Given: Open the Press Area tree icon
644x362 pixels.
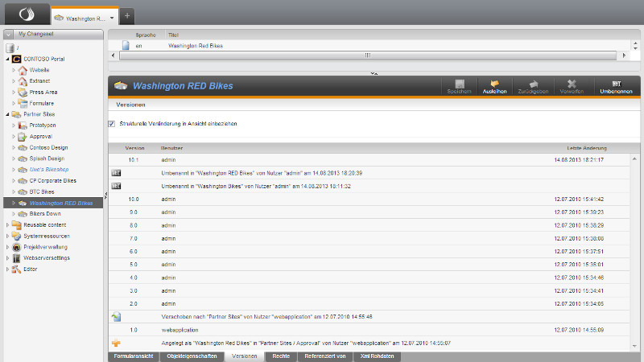Looking at the screenshot, I should click(23, 93).
